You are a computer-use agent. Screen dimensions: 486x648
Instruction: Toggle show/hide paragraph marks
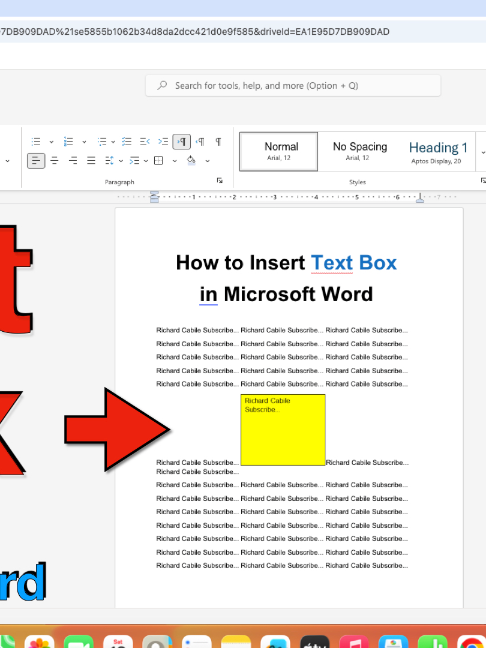pyautogui.click(x=218, y=142)
